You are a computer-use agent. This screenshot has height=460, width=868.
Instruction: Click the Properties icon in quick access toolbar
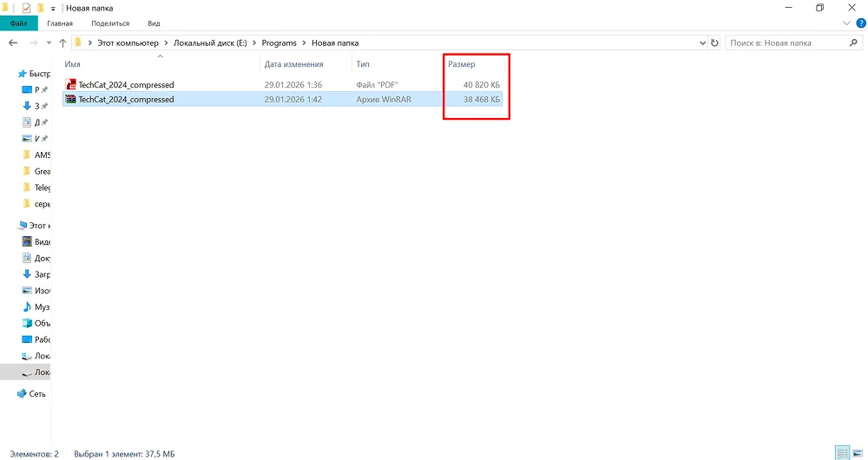[25, 8]
